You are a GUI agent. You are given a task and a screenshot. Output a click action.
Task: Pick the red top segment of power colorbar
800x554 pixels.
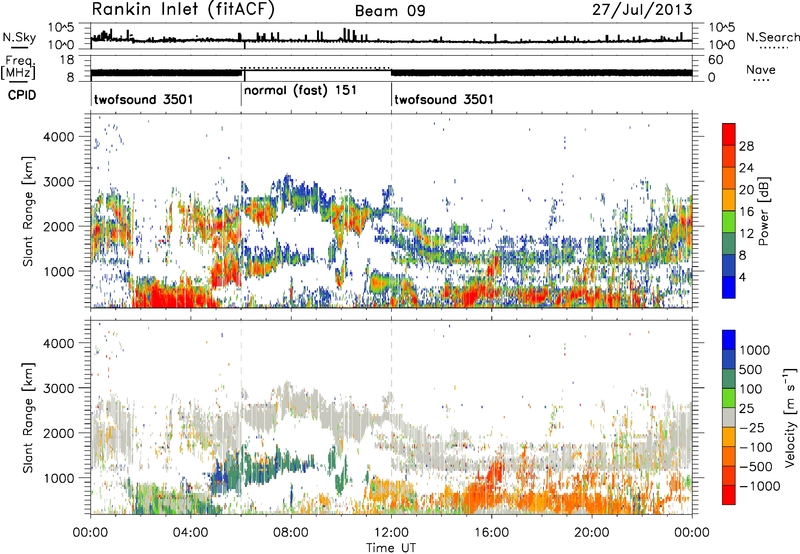729,134
